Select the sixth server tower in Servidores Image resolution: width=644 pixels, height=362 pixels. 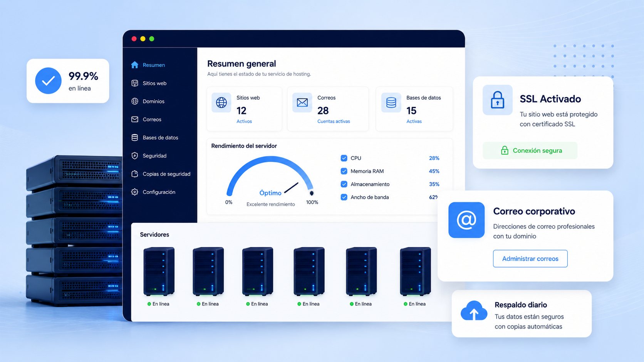(415, 272)
